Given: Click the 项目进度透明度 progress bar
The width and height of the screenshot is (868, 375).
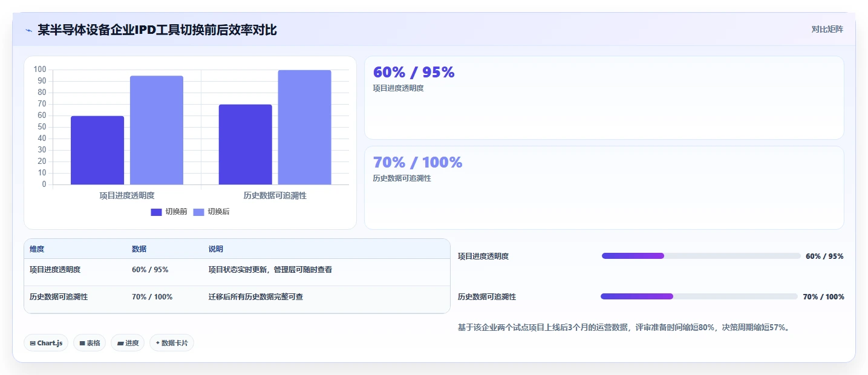Looking at the screenshot, I should pos(701,256).
